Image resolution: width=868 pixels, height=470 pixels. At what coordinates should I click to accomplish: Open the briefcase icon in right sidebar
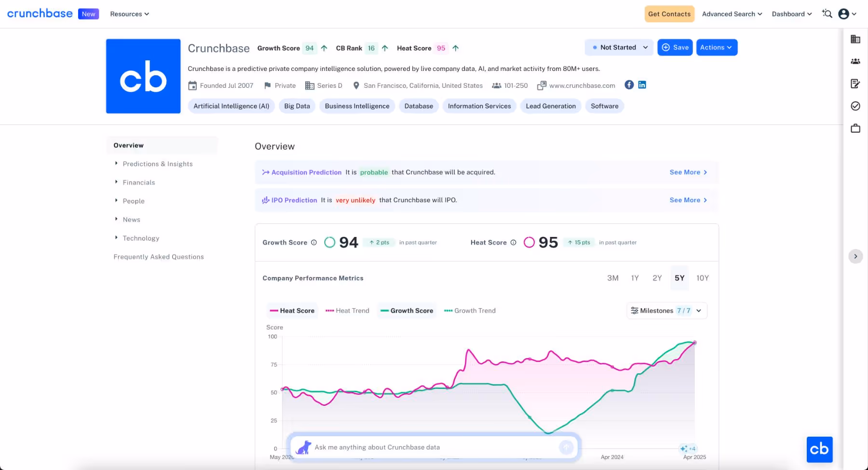point(855,128)
